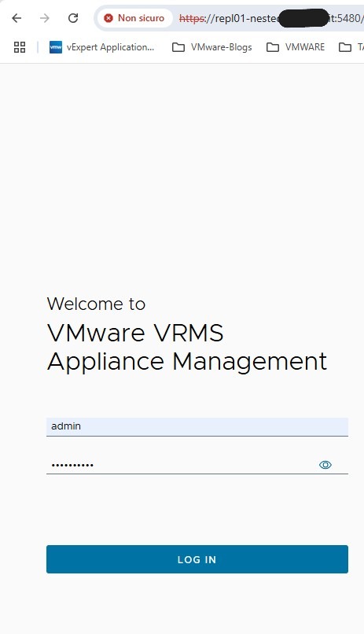Focus the admin username field
This screenshot has width=364, height=634.
[197, 426]
